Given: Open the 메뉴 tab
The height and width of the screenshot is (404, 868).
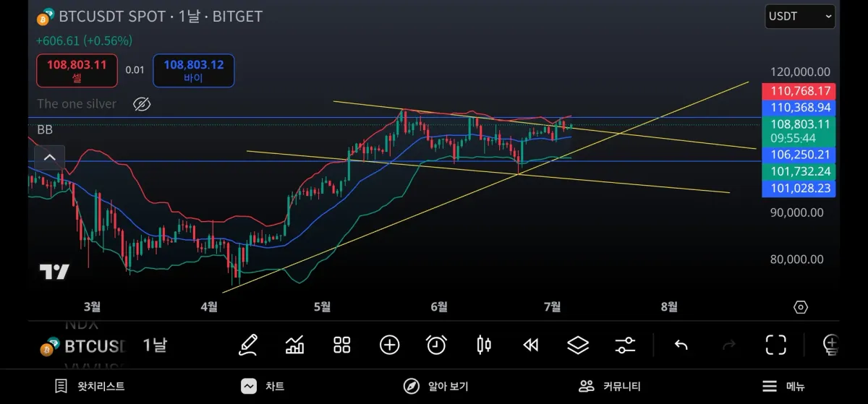Looking at the screenshot, I should (x=784, y=387).
